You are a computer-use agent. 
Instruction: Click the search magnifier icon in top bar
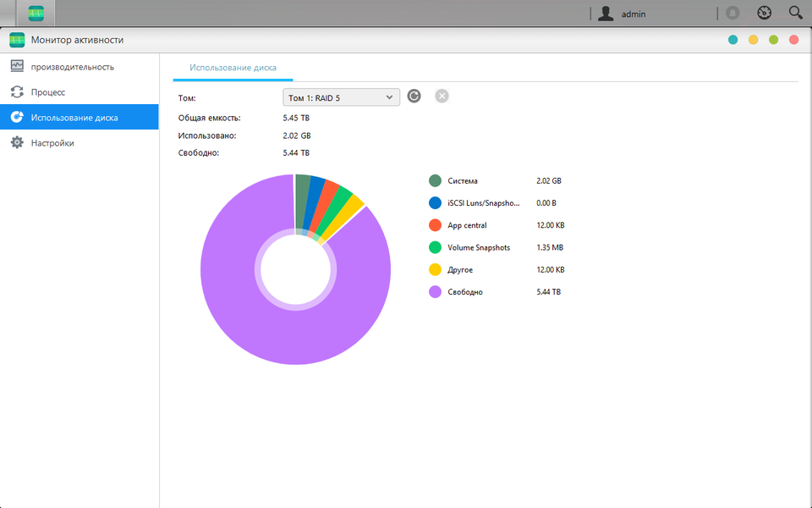795,13
